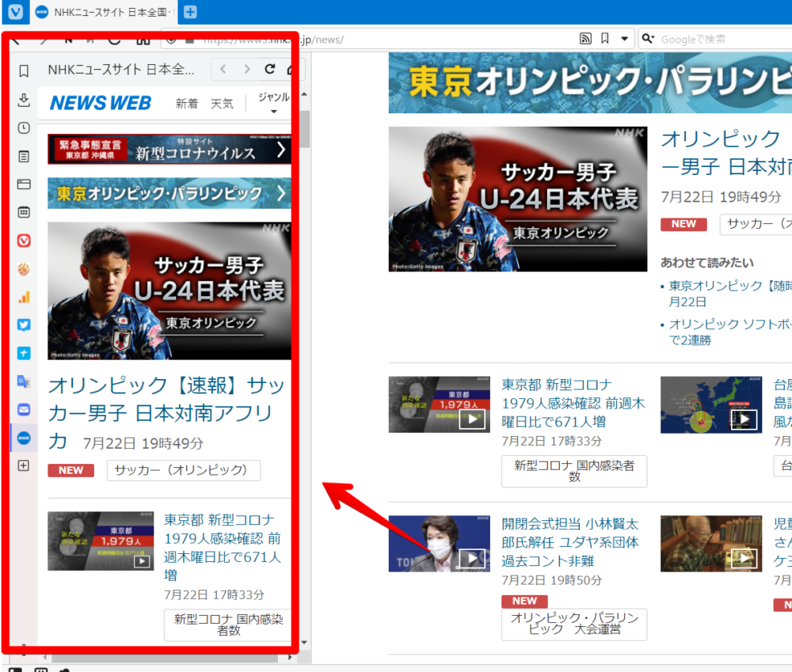Open a new tab with plus button

pos(190,12)
